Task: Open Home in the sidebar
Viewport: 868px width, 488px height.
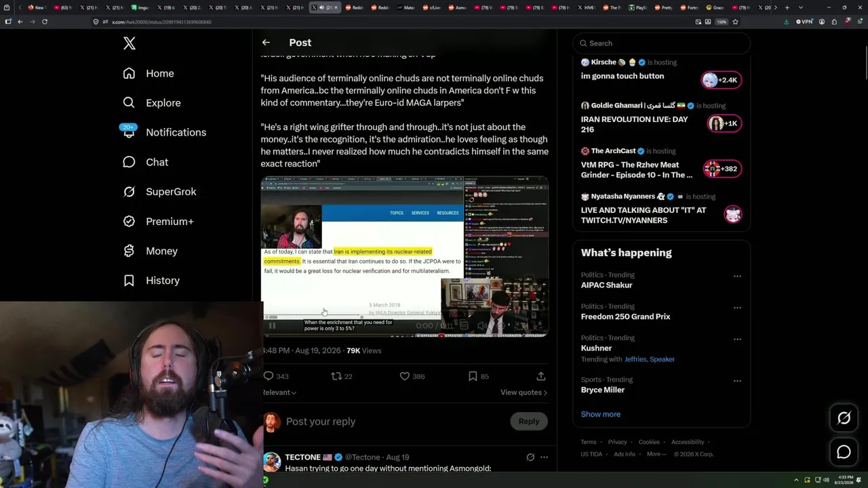Action: pyautogui.click(x=149, y=73)
